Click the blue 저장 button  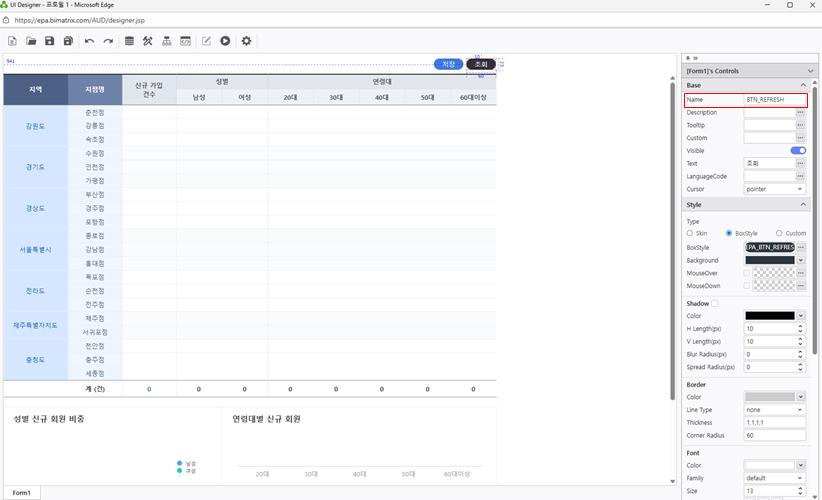pos(448,64)
